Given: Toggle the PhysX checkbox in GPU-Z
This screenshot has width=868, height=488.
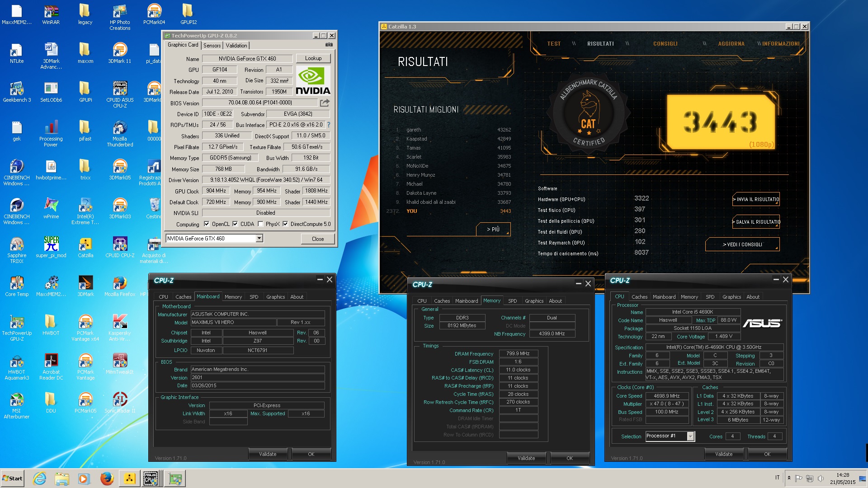Looking at the screenshot, I should click(260, 224).
